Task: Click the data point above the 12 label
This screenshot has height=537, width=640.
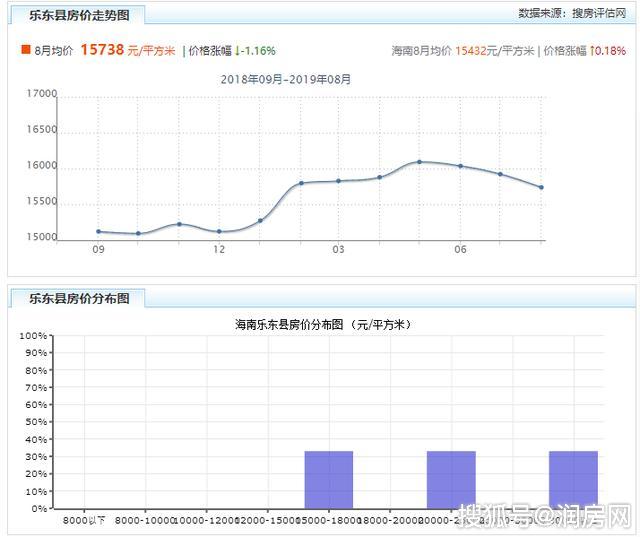Action: click(219, 231)
